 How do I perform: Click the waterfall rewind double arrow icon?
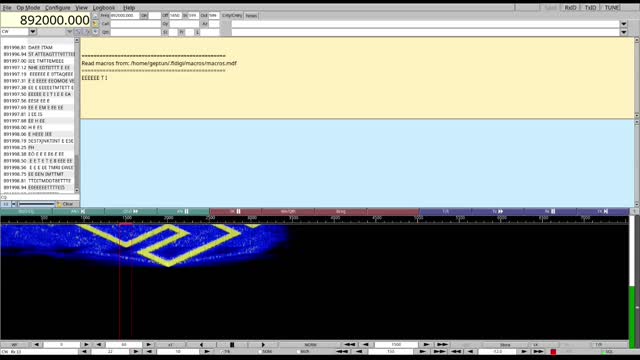[x=350, y=345]
